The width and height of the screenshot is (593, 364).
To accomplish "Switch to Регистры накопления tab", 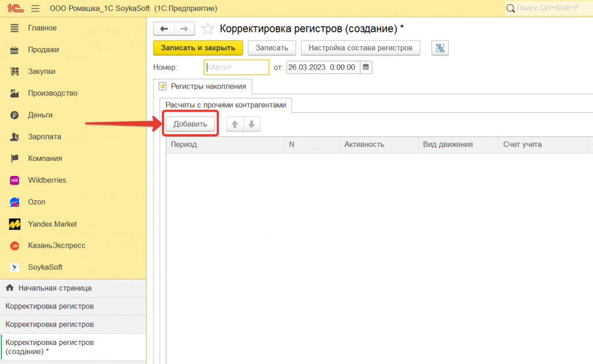I will [203, 86].
